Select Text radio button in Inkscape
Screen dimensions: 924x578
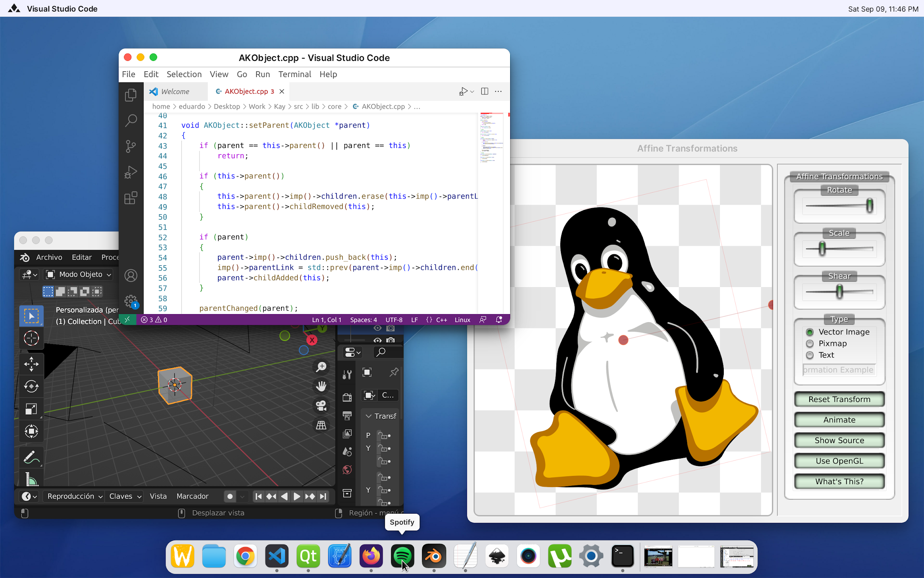click(809, 355)
